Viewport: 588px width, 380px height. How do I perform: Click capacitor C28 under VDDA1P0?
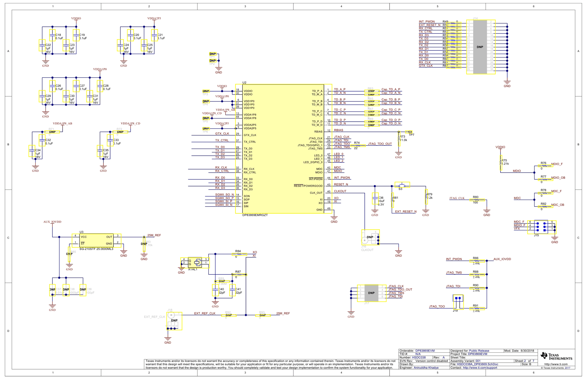click(100, 86)
